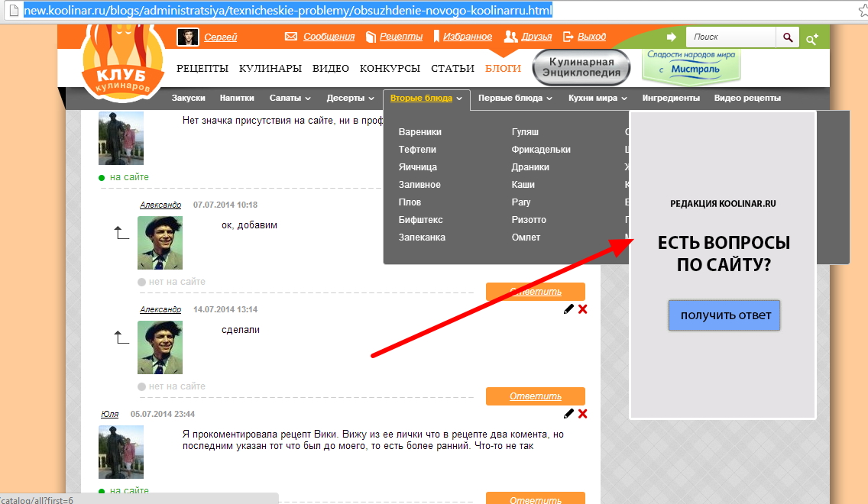The image size is (868, 504).
Task: Click the bookmark star in the address bar
Action: click(x=857, y=11)
